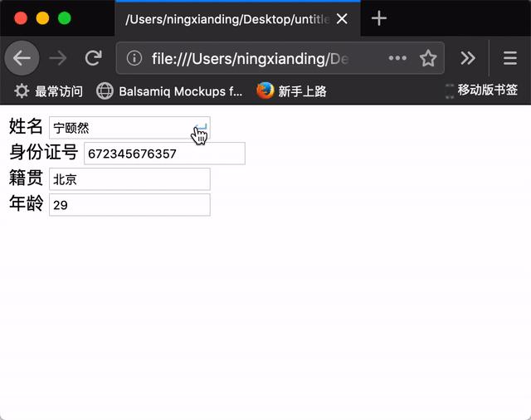Go back using the back arrow
Screen dimensions: 531x420
22,58
